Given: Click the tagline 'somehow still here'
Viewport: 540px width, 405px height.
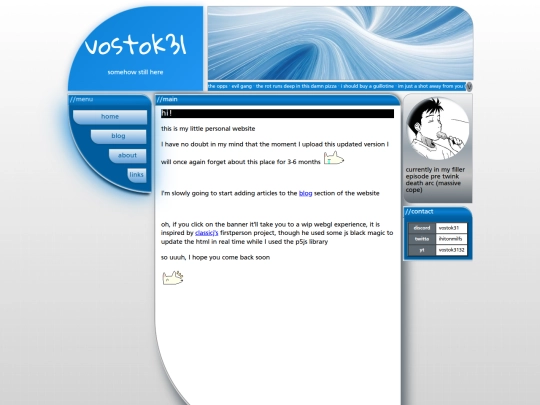Looking at the screenshot, I should pos(135,72).
